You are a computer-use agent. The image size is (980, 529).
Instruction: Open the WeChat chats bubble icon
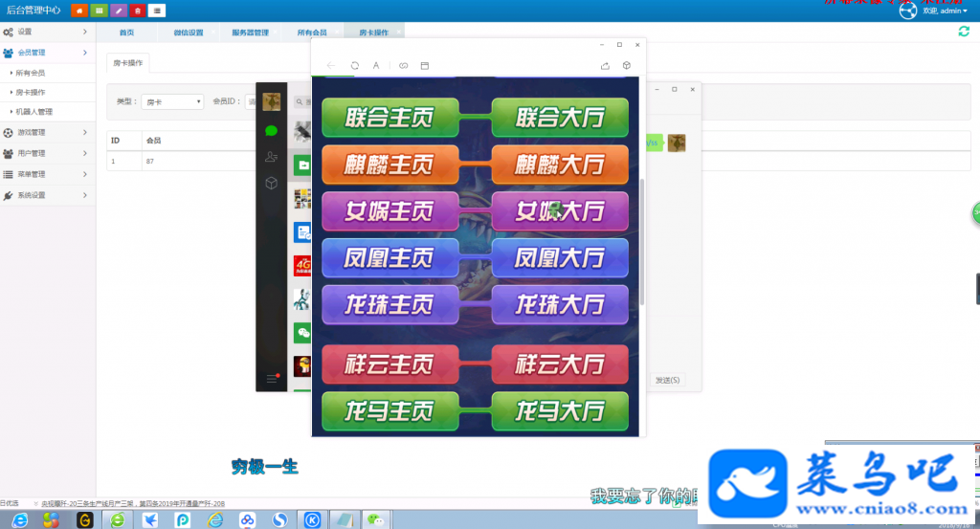point(271,130)
